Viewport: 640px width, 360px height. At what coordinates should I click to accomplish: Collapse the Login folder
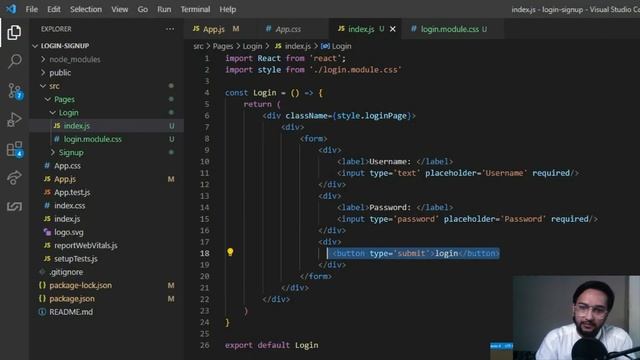tap(53, 113)
